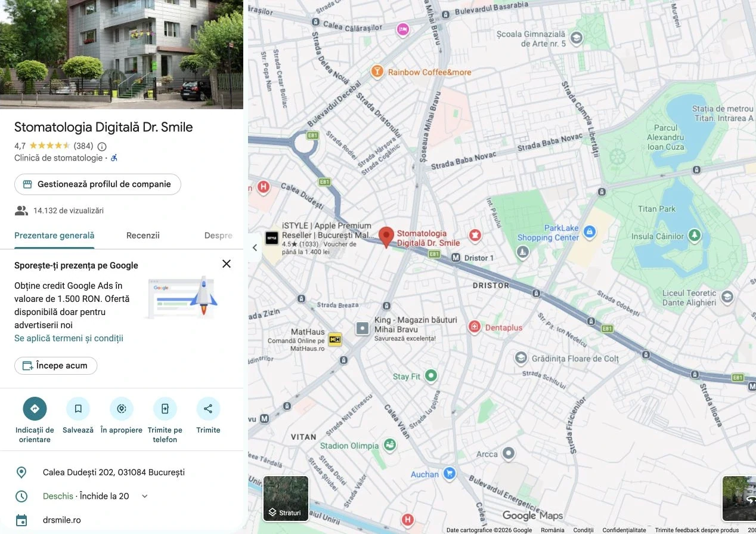Screen dimensions: 756x534
Task: Click Gestionează profilul de companie button
Action: (x=98, y=184)
